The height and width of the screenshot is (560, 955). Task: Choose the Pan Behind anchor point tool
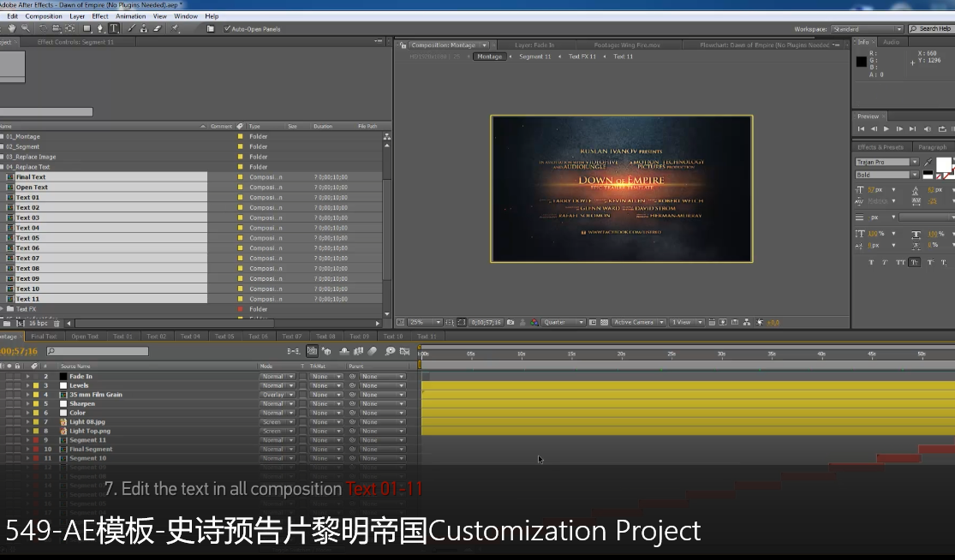point(70,28)
